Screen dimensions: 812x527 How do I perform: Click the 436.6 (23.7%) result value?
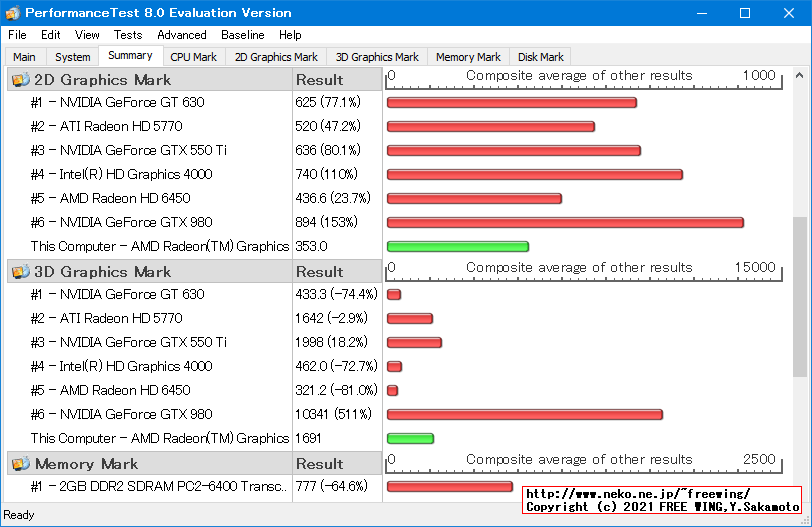tap(333, 198)
